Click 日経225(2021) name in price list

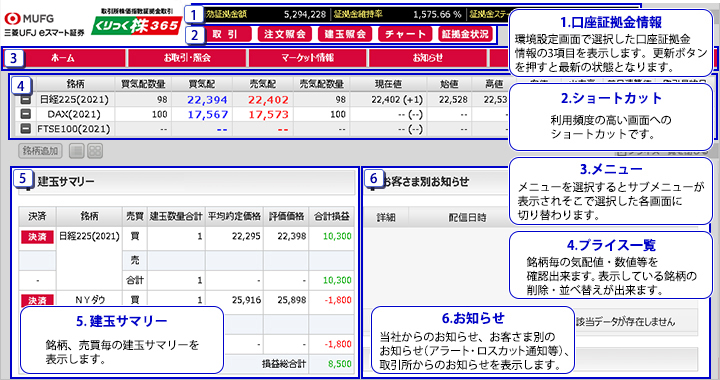pyautogui.click(x=74, y=100)
